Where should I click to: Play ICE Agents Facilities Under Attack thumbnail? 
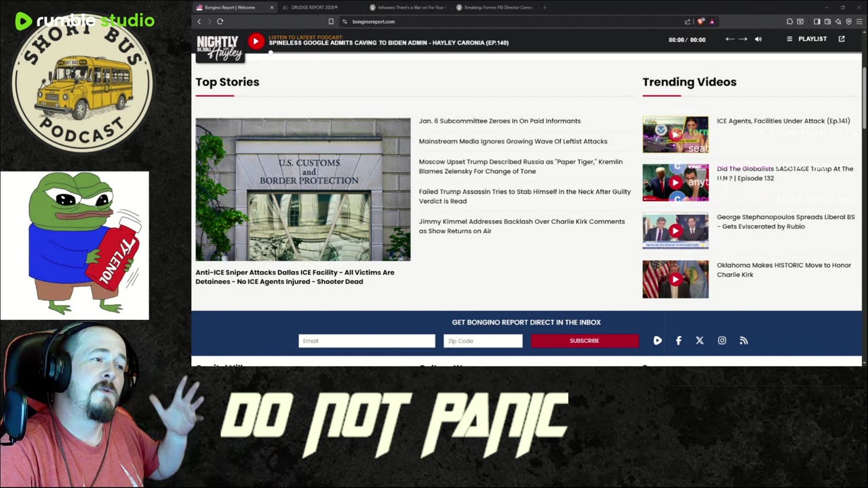(x=675, y=134)
